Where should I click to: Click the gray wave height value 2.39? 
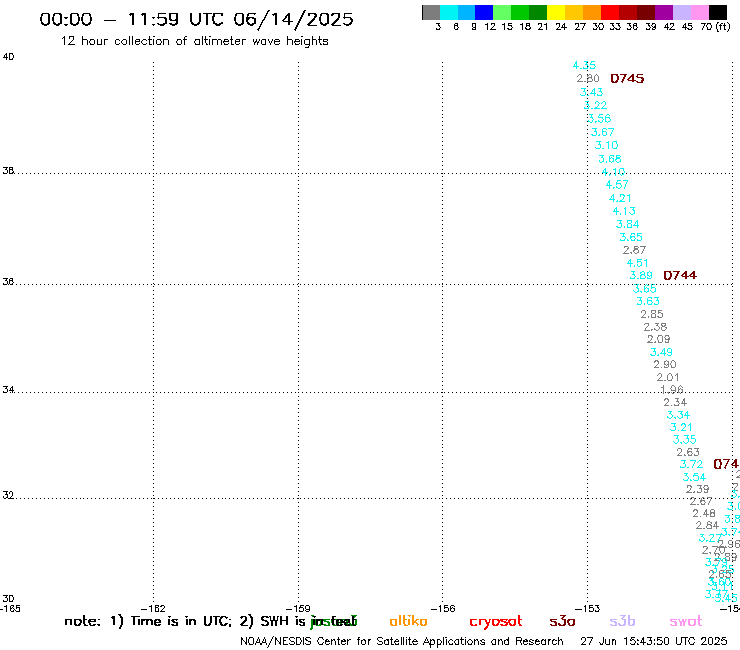[x=698, y=490]
